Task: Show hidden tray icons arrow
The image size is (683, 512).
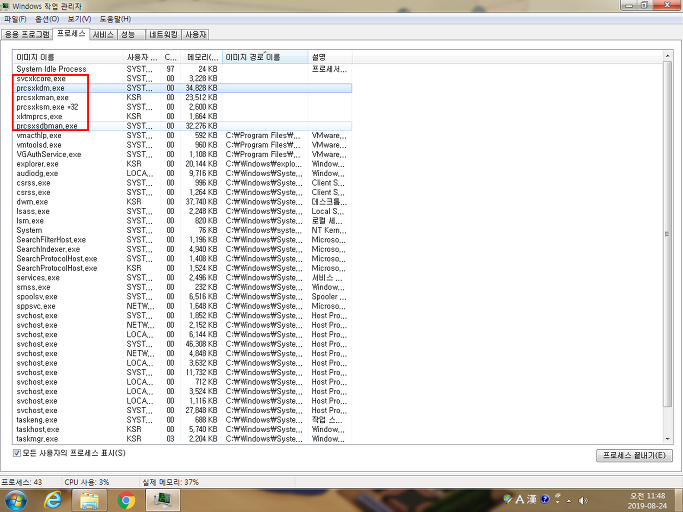Action: click(x=569, y=501)
